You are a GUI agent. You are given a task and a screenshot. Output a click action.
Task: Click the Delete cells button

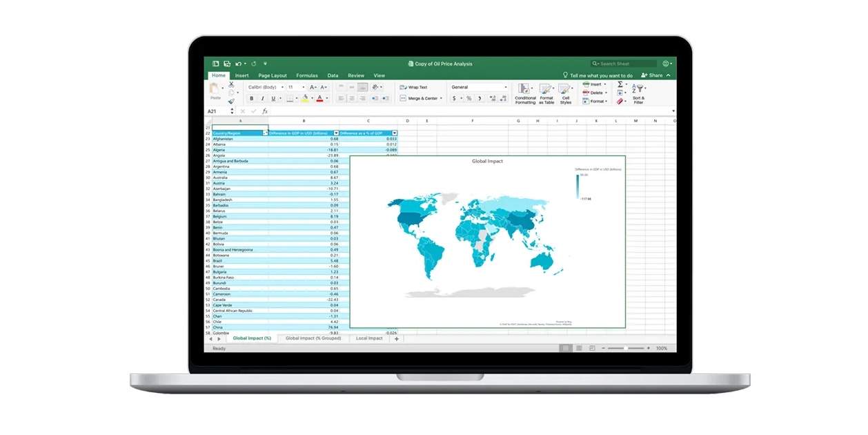coord(594,93)
